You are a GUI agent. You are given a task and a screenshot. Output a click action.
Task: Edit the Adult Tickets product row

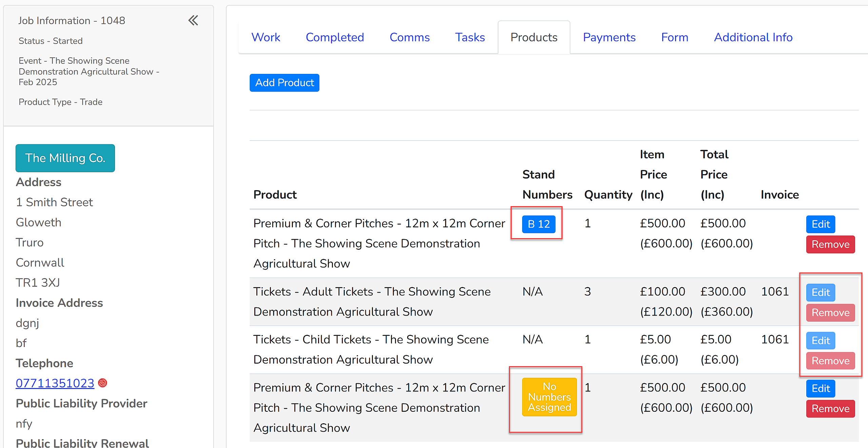pos(821,292)
